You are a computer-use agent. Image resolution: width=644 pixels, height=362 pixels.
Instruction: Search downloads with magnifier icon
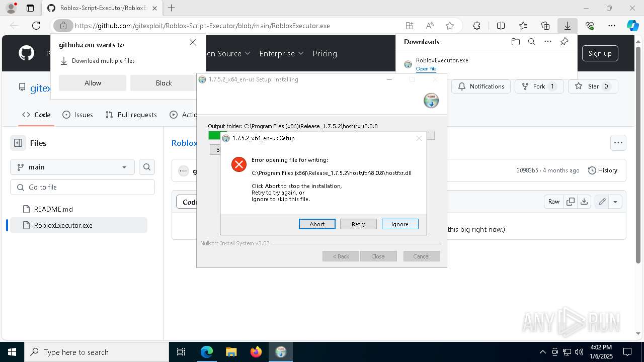[x=531, y=42]
